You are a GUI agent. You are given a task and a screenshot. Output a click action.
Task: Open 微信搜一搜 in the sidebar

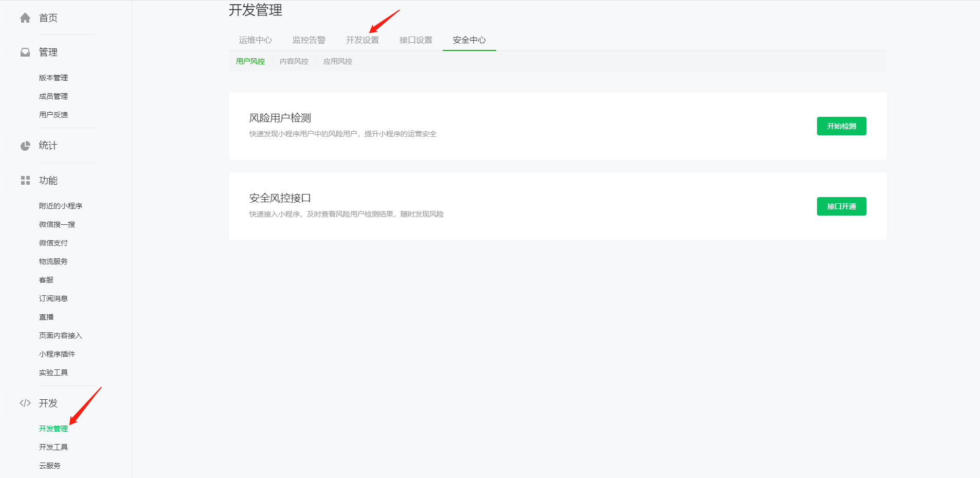click(x=57, y=224)
